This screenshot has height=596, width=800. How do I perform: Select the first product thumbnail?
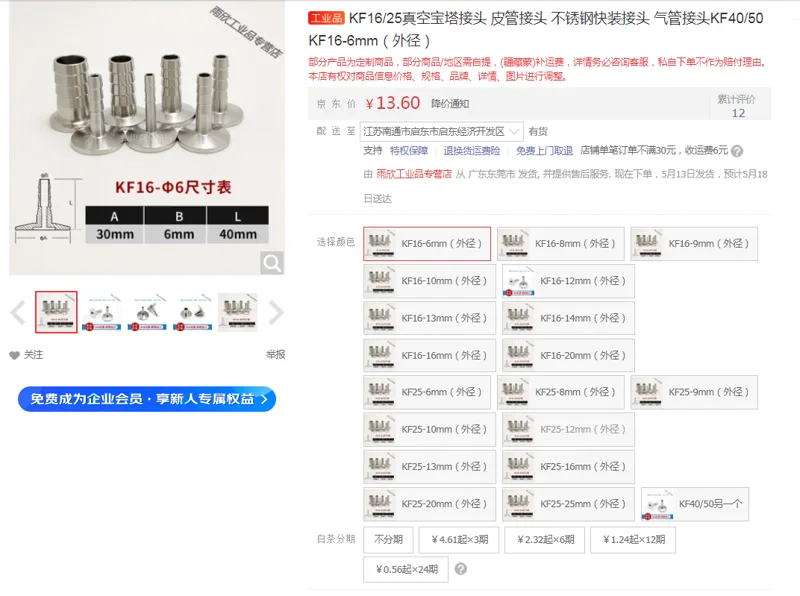[x=56, y=312]
